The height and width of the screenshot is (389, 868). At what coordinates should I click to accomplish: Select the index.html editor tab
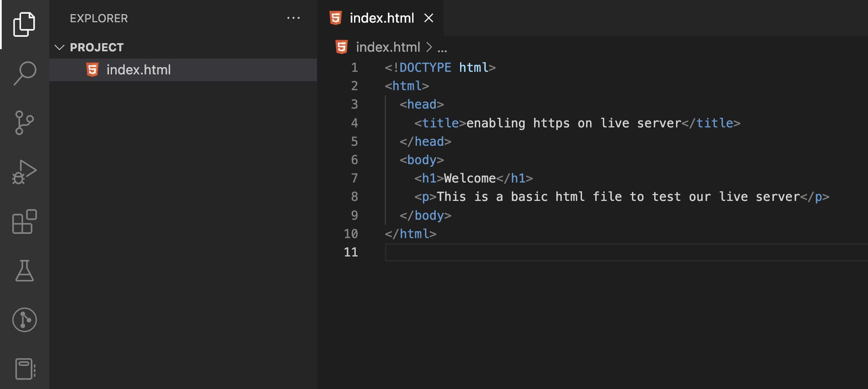380,18
